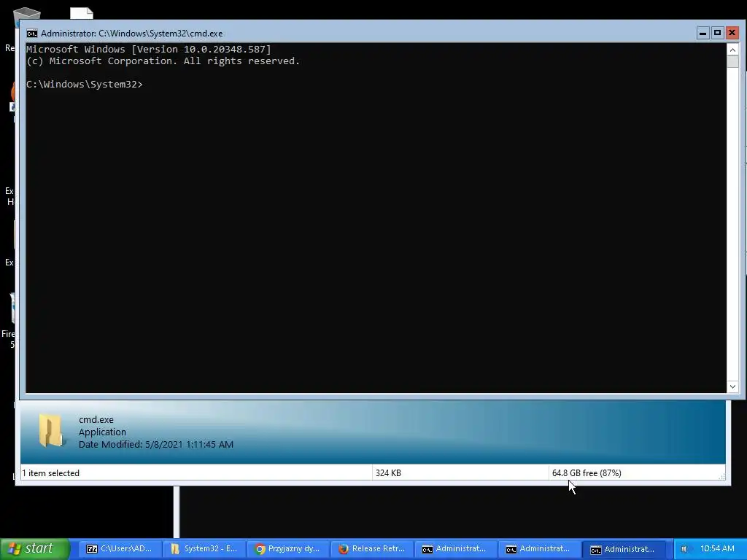Image resolution: width=747 pixels, height=560 pixels.
Task: Click the 10:54 AM clock
Action: click(x=717, y=548)
